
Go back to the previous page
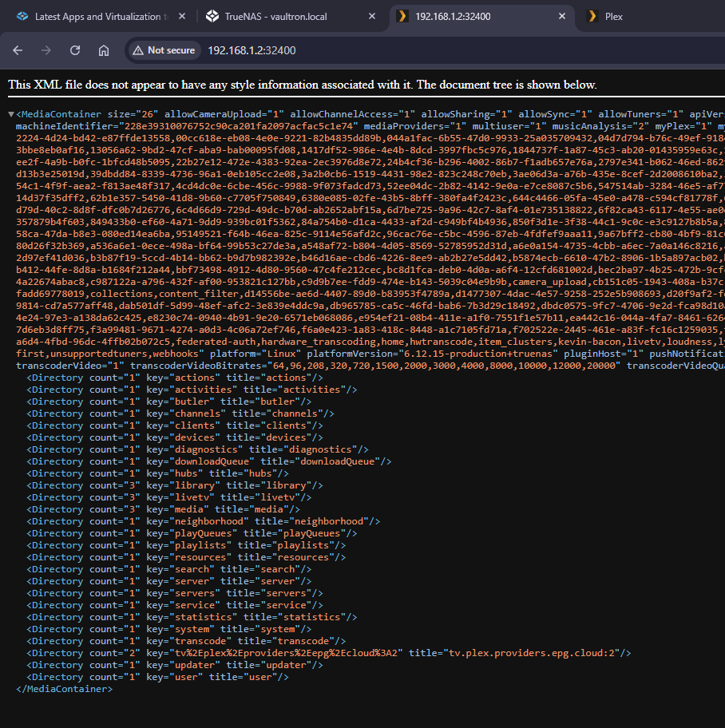[x=18, y=50]
